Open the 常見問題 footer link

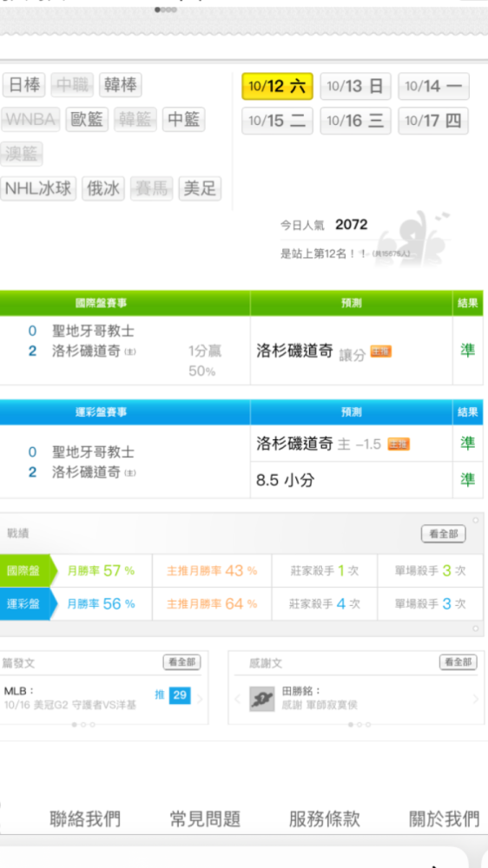(x=205, y=819)
